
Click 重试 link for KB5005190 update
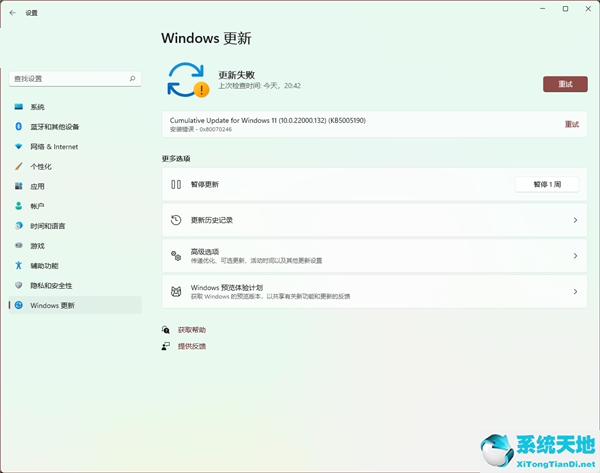(x=572, y=124)
